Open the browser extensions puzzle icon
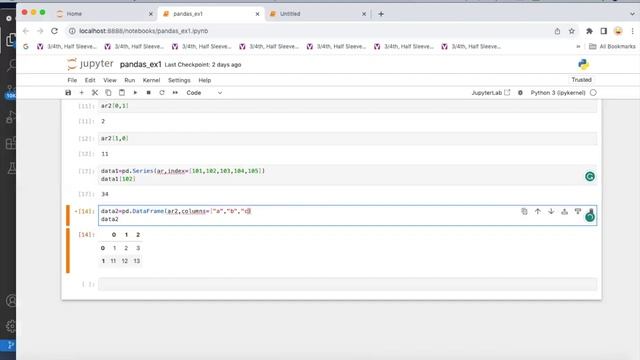The height and width of the screenshot is (360, 640). (x=589, y=31)
